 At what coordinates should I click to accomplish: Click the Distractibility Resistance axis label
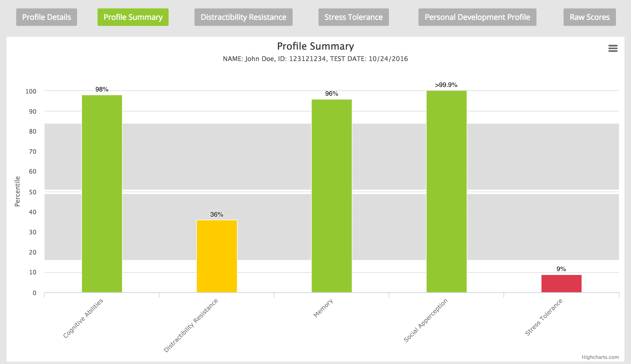pyautogui.click(x=191, y=325)
